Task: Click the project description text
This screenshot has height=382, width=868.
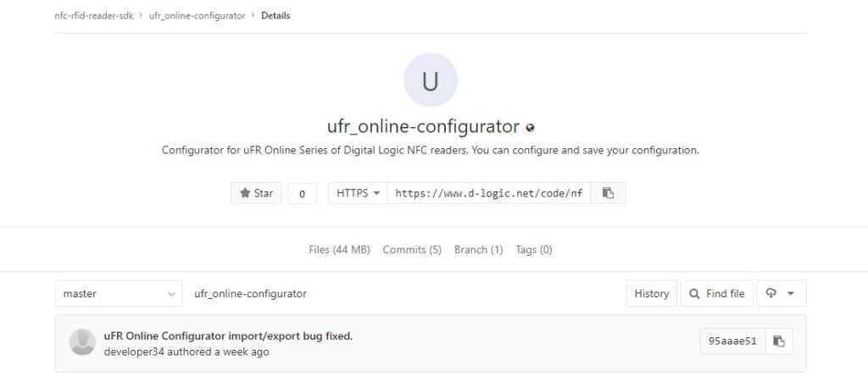Action: point(431,151)
